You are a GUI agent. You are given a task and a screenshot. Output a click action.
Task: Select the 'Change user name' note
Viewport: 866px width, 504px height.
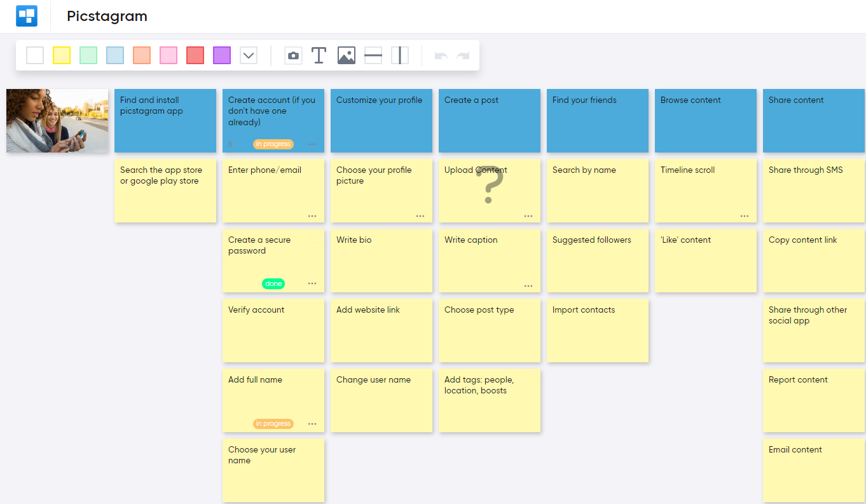(x=381, y=400)
